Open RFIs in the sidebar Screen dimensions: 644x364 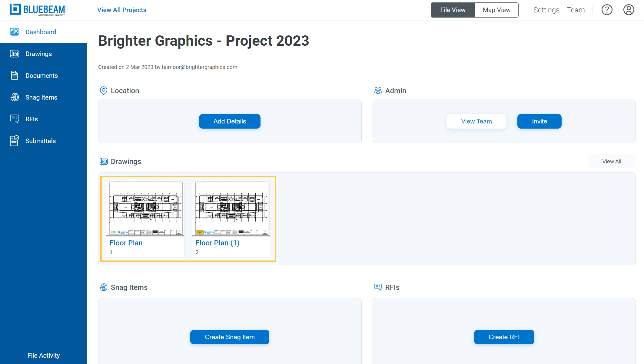tap(44, 119)
